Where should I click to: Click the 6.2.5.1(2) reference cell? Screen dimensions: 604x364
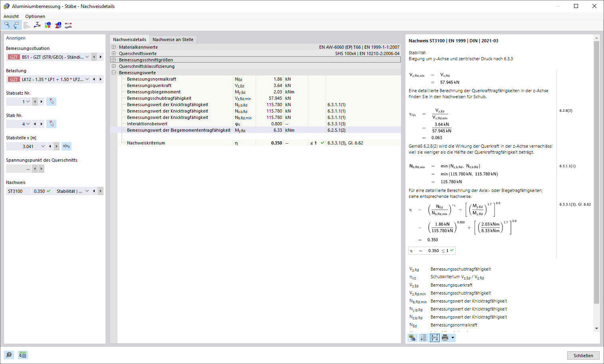(x=336, y=130)
